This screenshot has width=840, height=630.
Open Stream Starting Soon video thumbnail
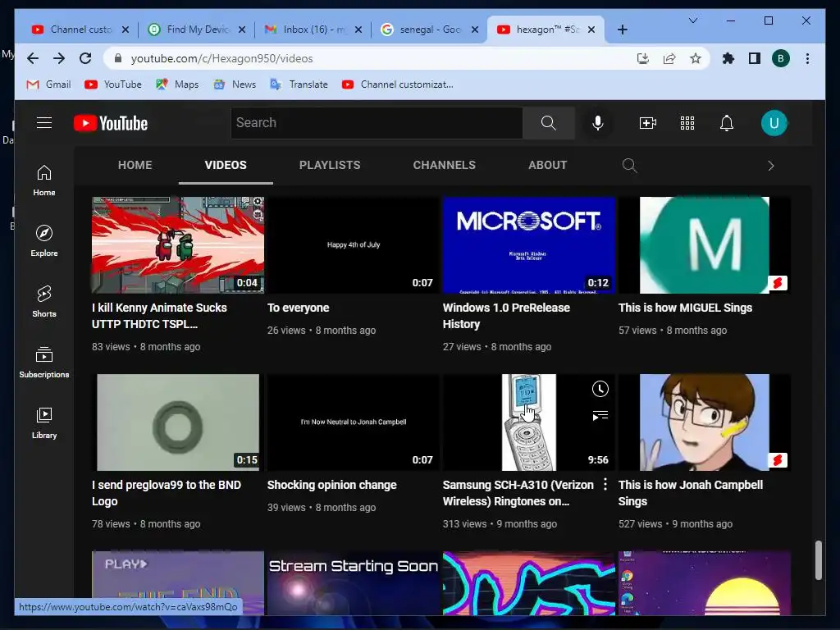tap(354, 583)
